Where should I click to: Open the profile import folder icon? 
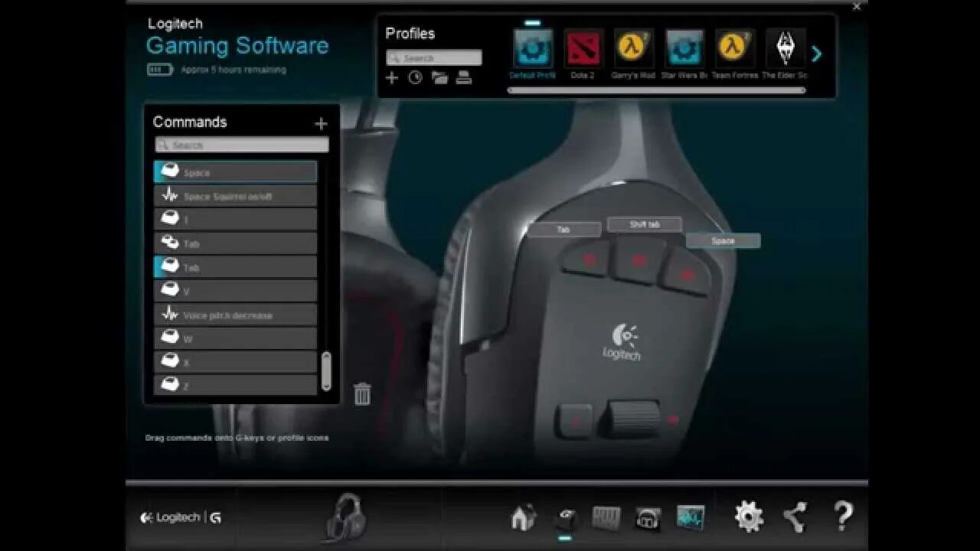pos(439,77)
